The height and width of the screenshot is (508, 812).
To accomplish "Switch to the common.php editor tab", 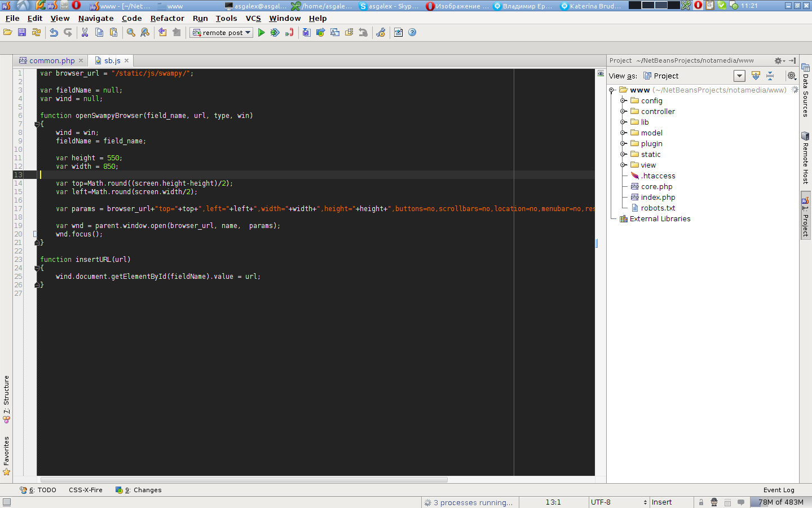I will click(51, 60).
